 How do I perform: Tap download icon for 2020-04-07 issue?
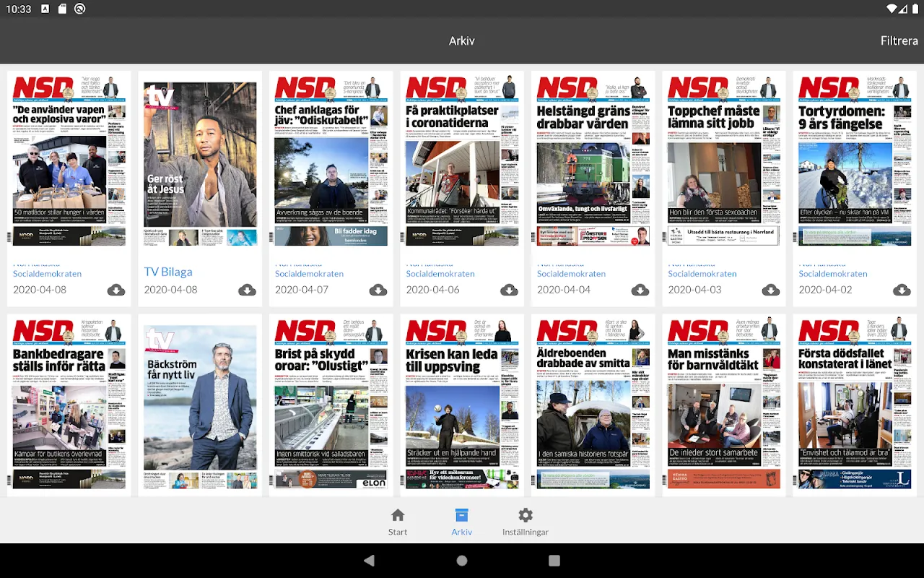(378, 290)
